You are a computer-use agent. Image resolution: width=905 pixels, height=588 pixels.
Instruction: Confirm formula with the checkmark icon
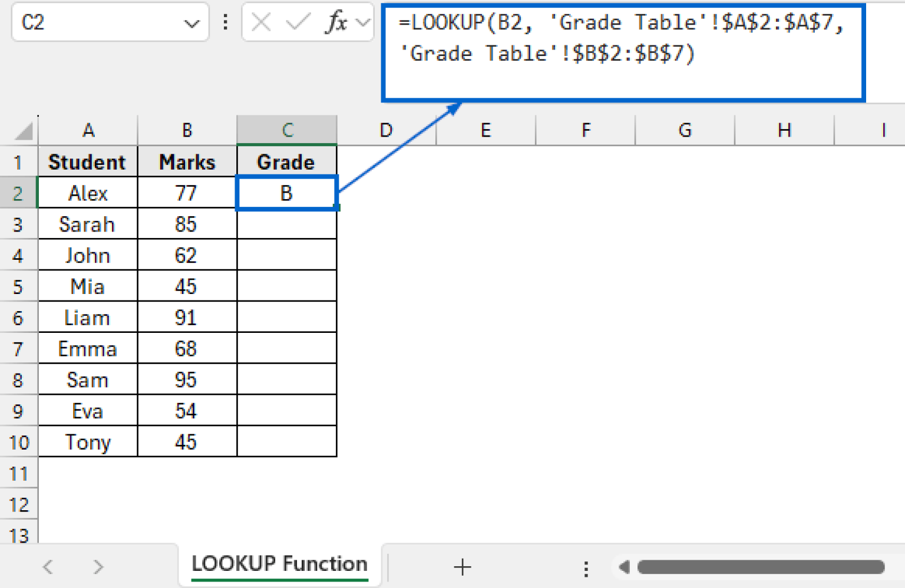click(x=298, y=22)
